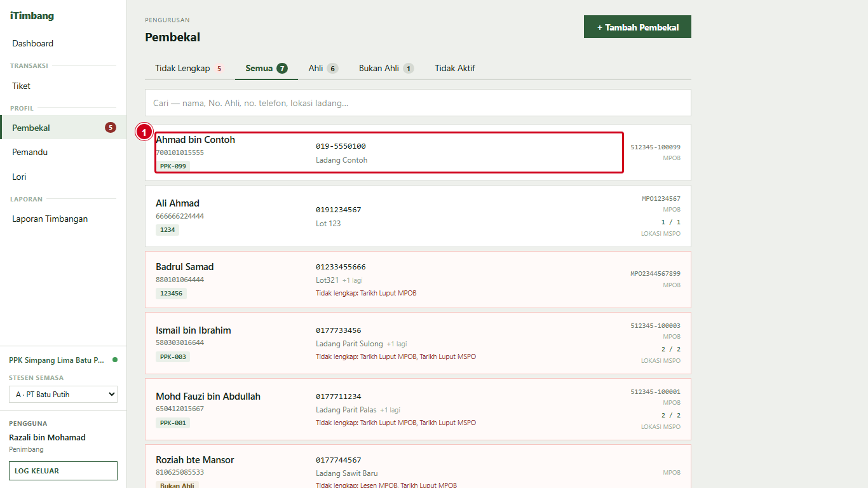Click the Tambah Pembekal button
868x488 pixels.
pyautogui.click(x=637, y=27)
